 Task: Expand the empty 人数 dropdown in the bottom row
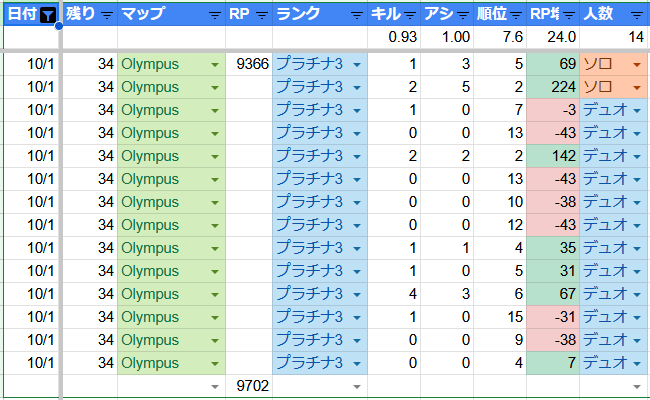[636, 385]
